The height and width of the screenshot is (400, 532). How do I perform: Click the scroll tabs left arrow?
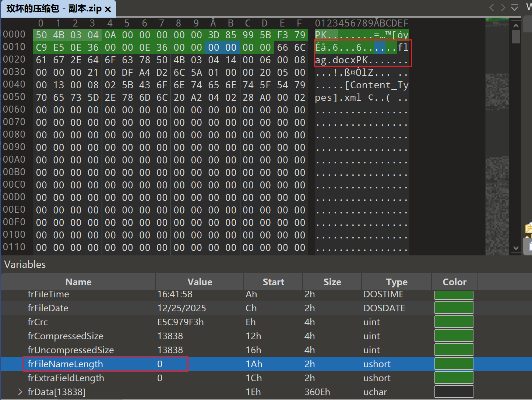492,8
